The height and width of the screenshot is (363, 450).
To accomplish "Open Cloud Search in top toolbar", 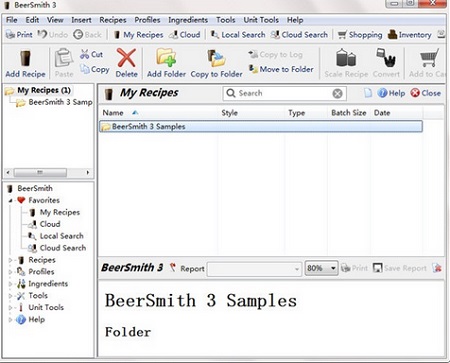I will pyautogui.click(x=299, y=35).
